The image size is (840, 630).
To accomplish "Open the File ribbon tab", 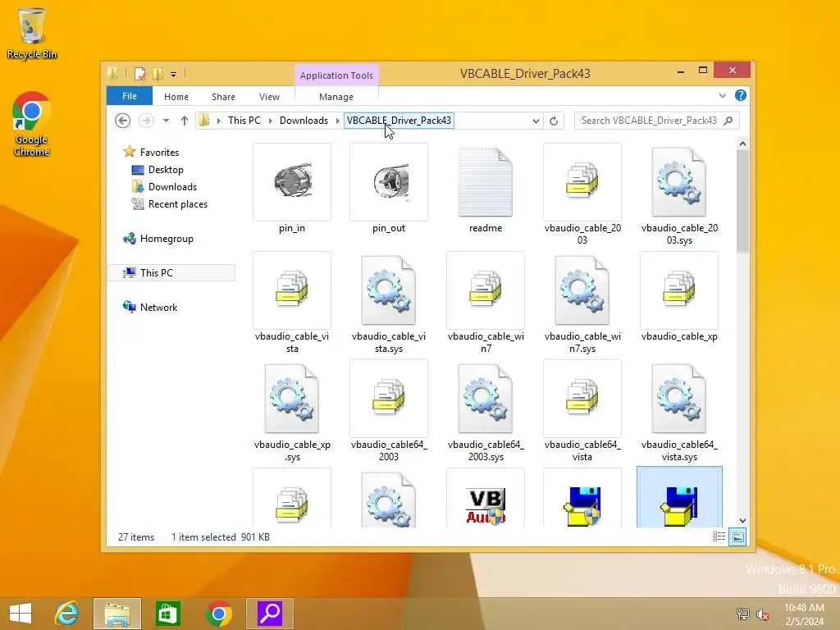I will coord(129,97).
